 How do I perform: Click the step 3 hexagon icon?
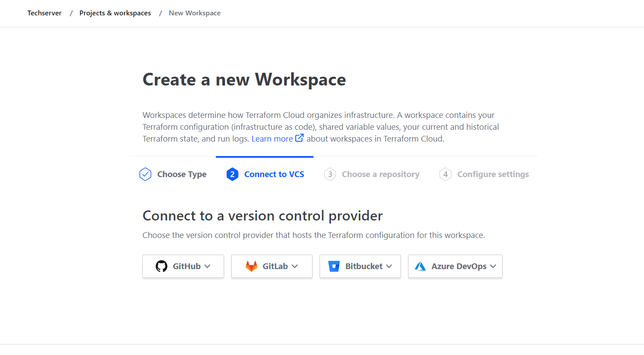tap(330, 174)
